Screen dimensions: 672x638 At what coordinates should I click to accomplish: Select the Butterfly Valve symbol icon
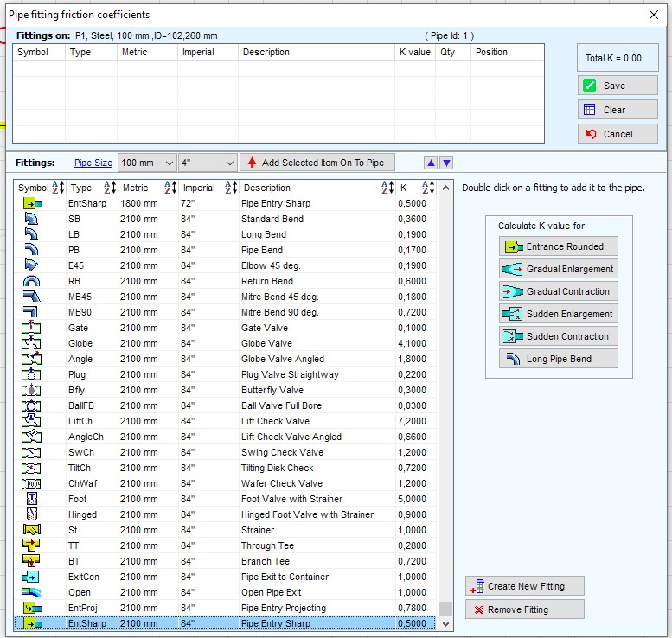click(x=31, y=390)
